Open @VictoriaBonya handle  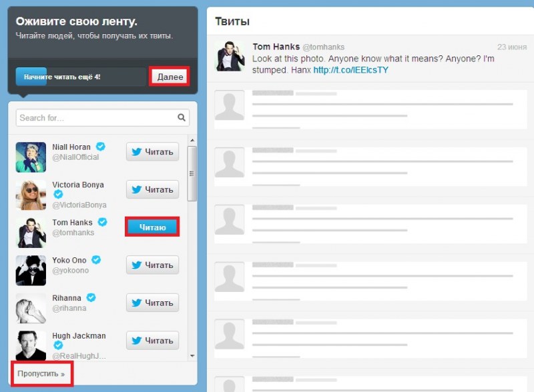tap(79, 205)
